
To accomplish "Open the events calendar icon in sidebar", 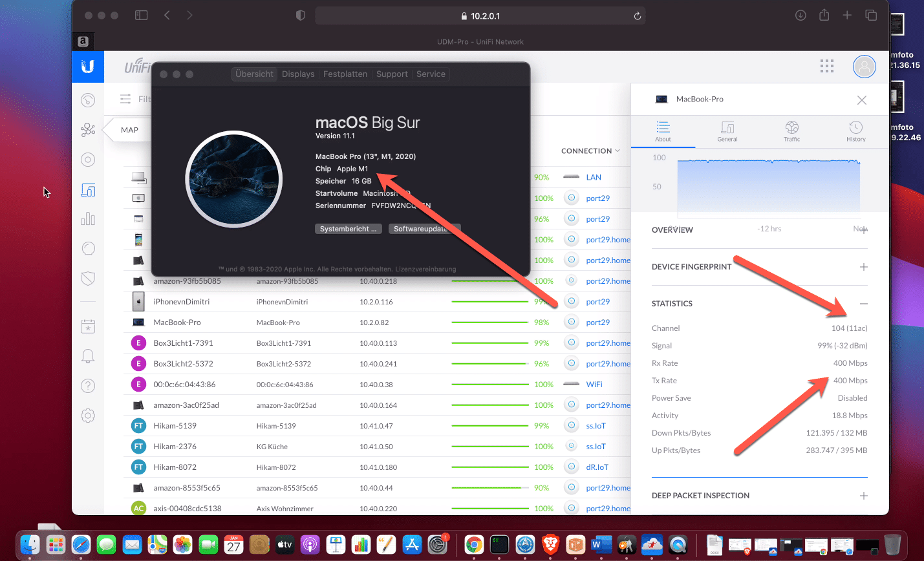I will tap(88, 326).
